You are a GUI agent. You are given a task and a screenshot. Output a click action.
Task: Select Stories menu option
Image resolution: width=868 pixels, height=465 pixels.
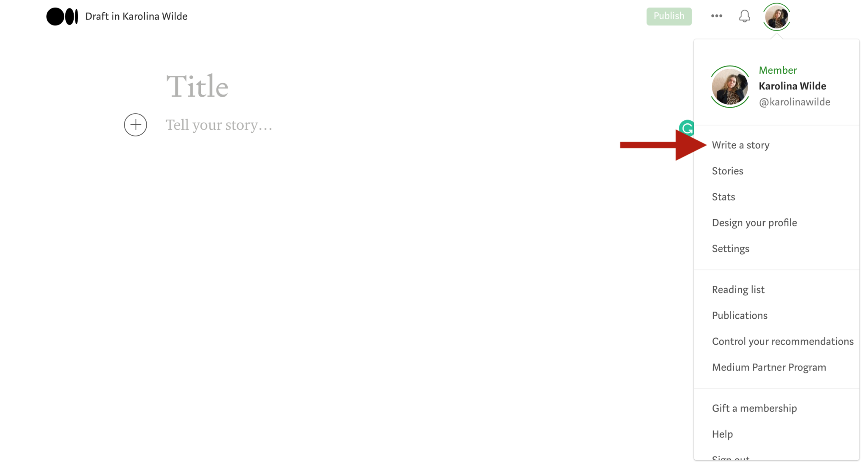pos(727,170)
